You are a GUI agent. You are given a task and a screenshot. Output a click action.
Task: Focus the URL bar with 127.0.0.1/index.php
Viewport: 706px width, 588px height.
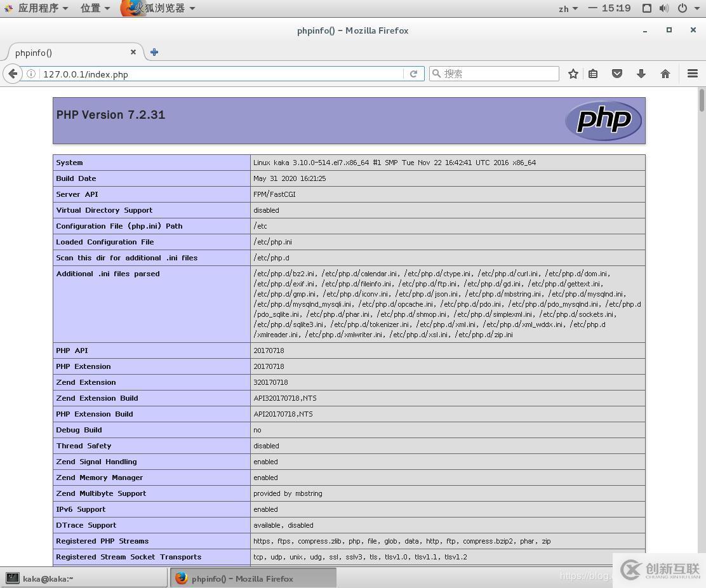(x=221, y=74)
